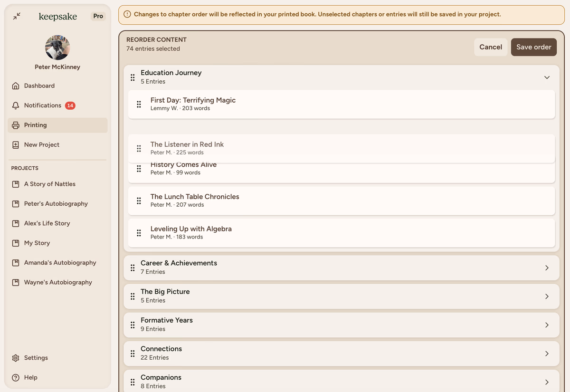Go to the Dashboard page
This screenshot has height=392, width=570.
pyautogui.click(x=39, y=86)
